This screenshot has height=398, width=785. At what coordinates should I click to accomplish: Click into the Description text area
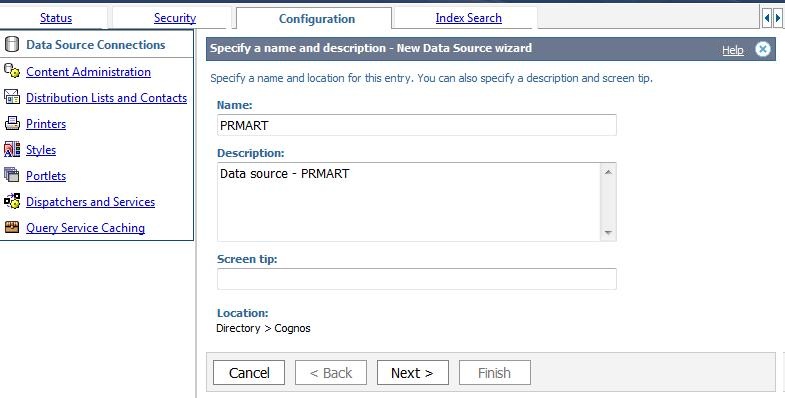pos(409,202)
